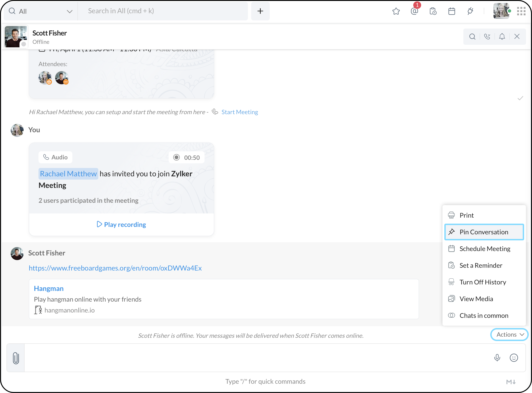Select Turn Off History option
Screen dimensions: 532x393
click(483, 282)
